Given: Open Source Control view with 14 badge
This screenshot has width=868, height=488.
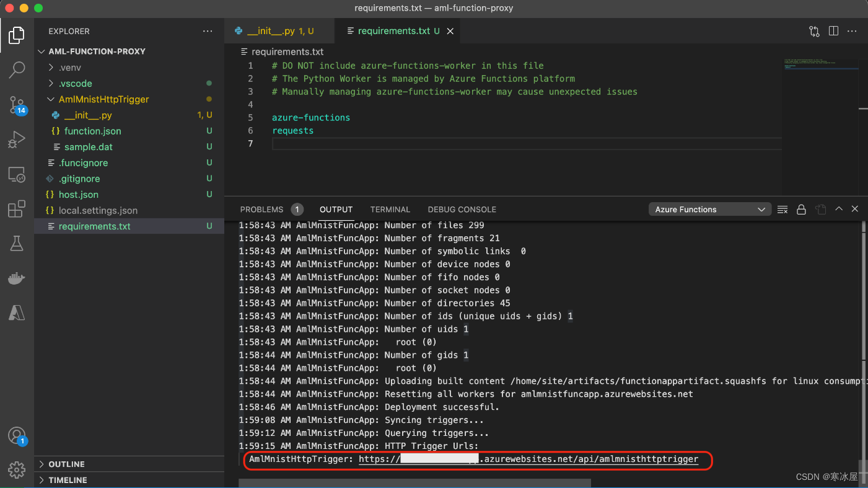Looking at the screenshot, I should (x=17, y=105).
